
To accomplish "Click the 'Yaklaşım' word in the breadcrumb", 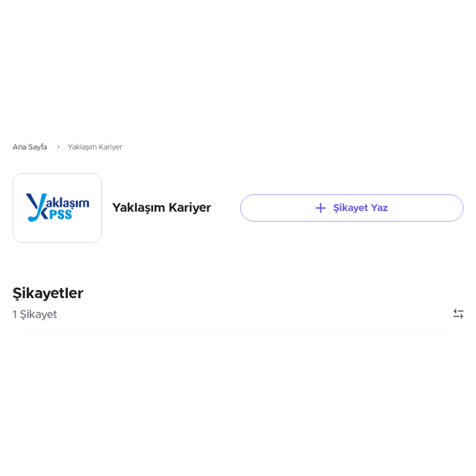I will click(82, 147).
